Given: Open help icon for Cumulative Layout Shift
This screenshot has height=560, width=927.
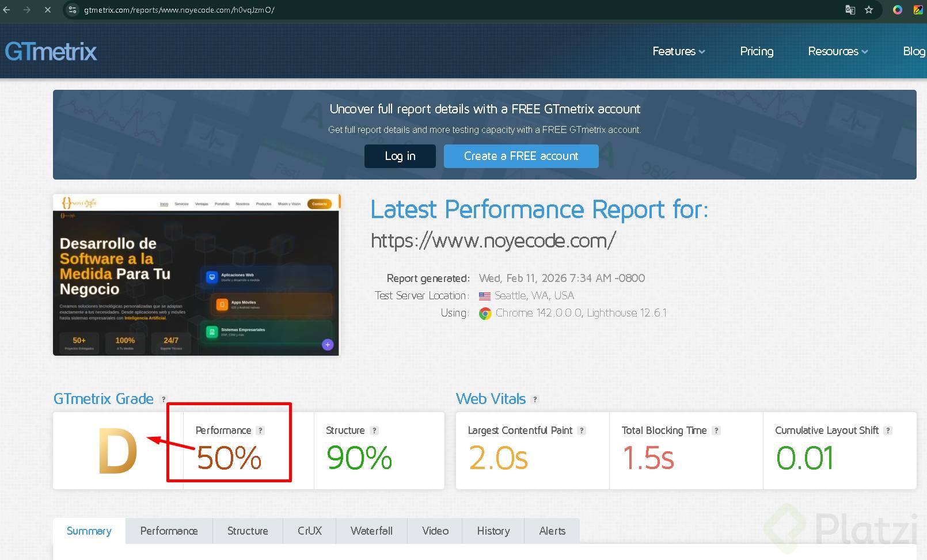Looking at the screenshot, I should (888, 431).
